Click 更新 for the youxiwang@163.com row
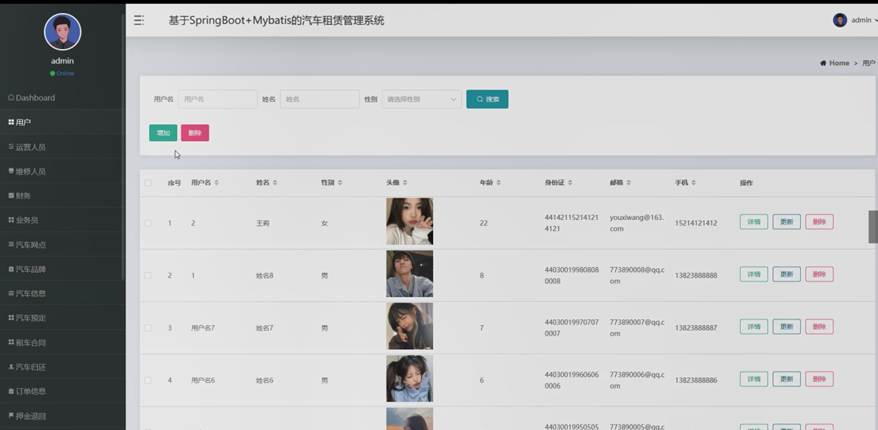This screenshot has height=430, width=878. point(787,222)
